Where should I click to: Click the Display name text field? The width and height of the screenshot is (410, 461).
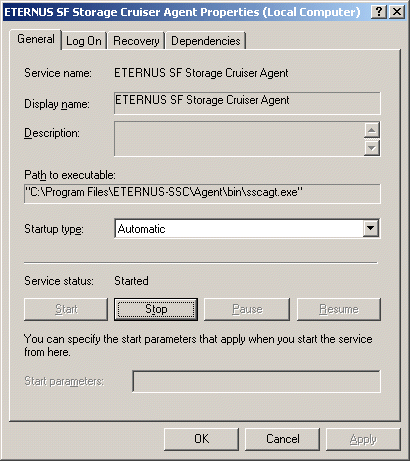(x=247, y=103)
